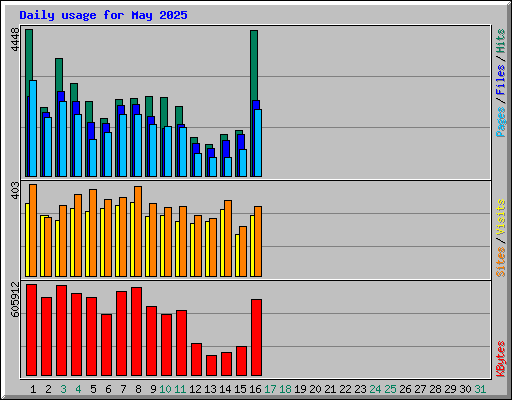The width and height of the screenshot is (512, 400).
Task: Click day 6 on the x-axis
Action: tap(108, 389)
